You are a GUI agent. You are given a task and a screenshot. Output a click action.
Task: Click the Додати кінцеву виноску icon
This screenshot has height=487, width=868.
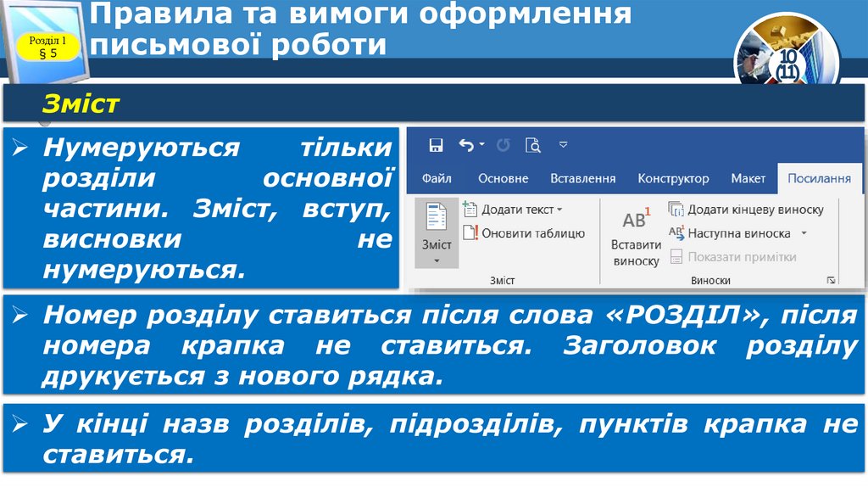click(x=676, y=209)
